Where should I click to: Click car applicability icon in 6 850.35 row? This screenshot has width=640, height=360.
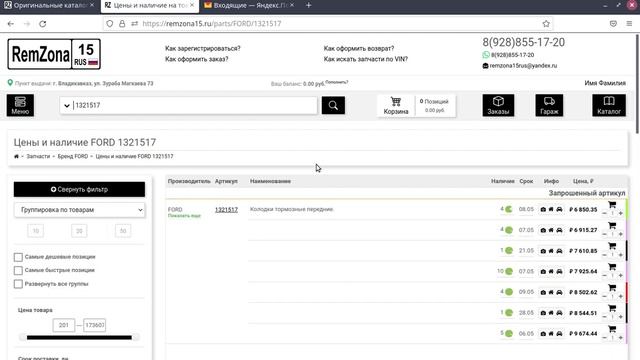(559, 209)
